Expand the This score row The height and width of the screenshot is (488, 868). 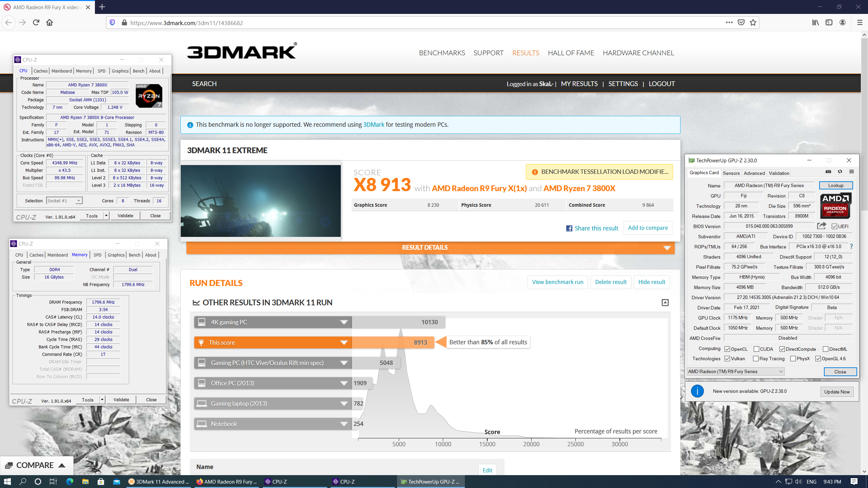[x=273, y=342]
